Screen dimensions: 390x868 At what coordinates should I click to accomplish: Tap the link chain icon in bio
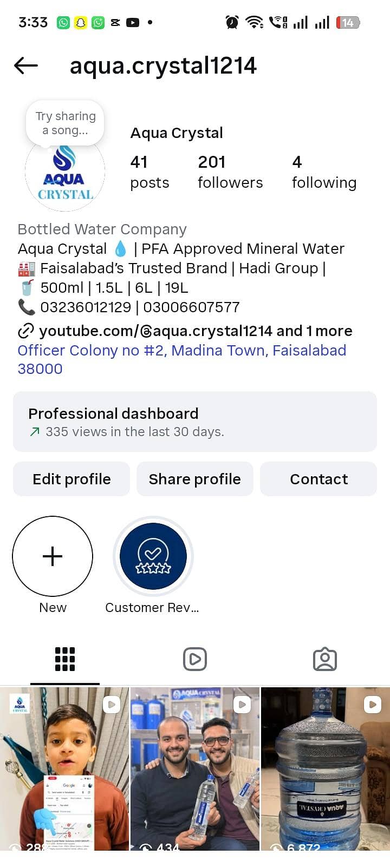tap(26, 331)
